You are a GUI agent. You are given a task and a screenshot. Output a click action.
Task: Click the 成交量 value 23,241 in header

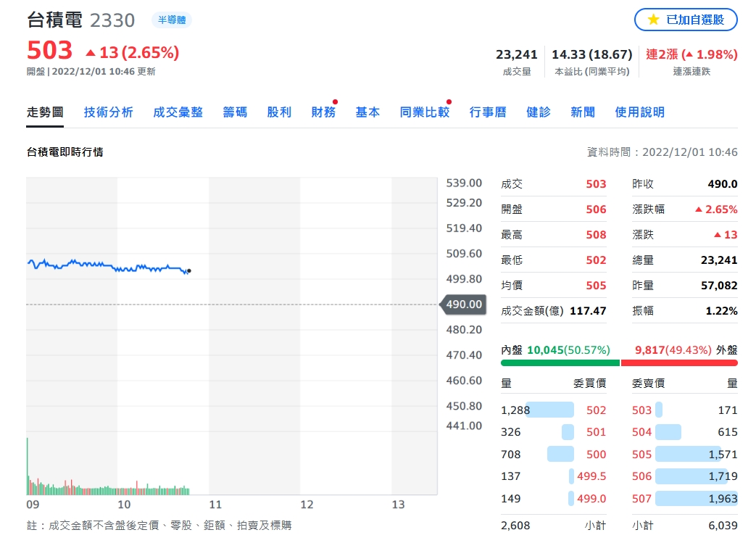(x=516, y=54)
